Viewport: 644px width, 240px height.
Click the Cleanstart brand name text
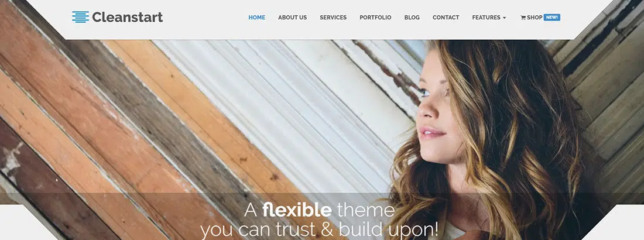coord(127,17)
